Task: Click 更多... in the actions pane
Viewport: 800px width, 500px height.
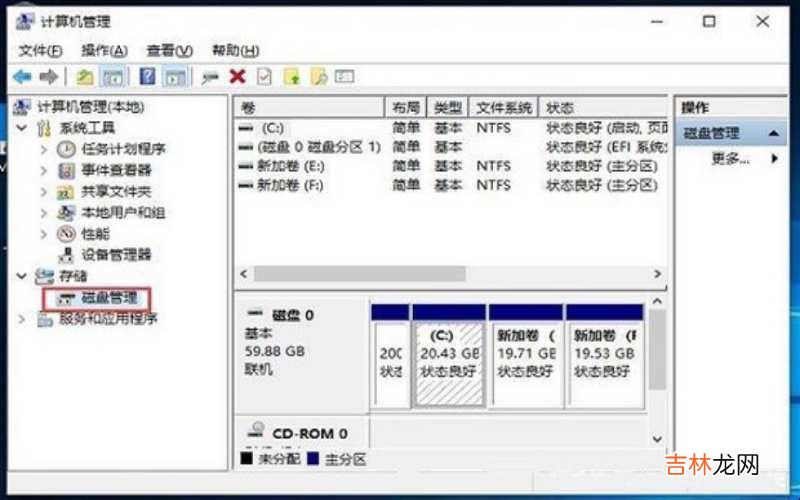Action: 730,158
